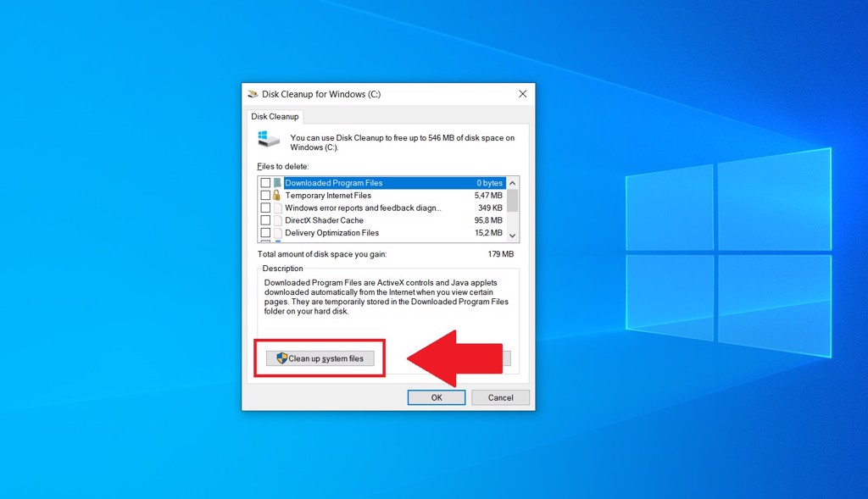Select the Temporary Internet Files row
The height and width of the screenshot is (499, 868).
pyautogui.click(x=382, y=196)
